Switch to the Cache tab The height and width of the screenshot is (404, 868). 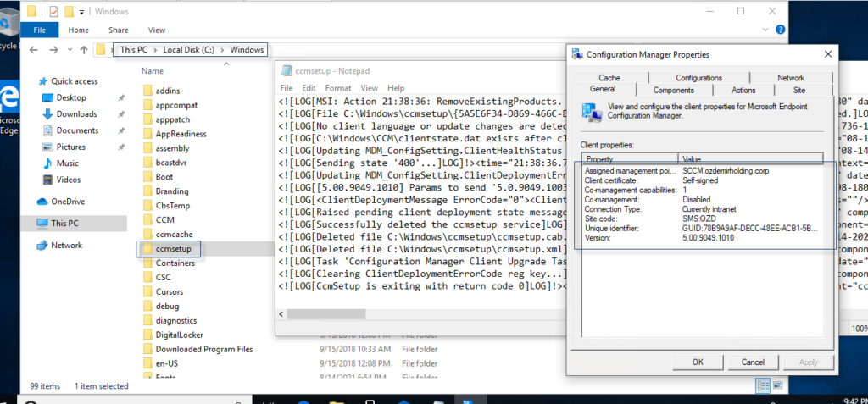coord(609,78)
